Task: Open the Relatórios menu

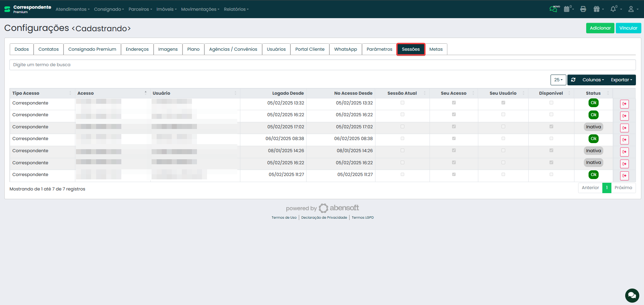Action: tap(236, 9)
